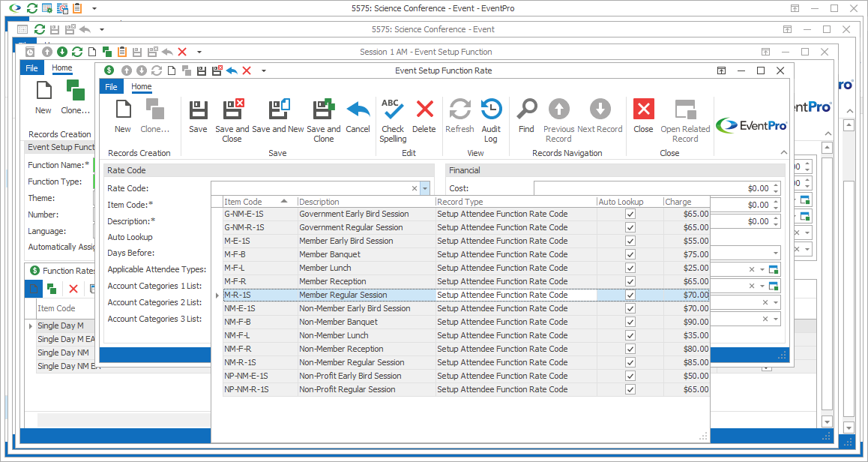
Task: Click red X in Function Rate quick access toolbar
Action: 247,70
